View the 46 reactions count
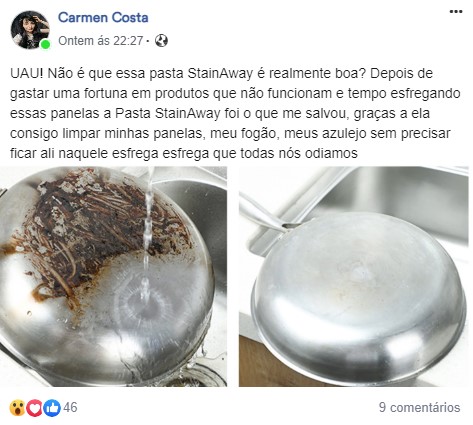Viewport: 473px width, 425px height. tap(70, 407)
